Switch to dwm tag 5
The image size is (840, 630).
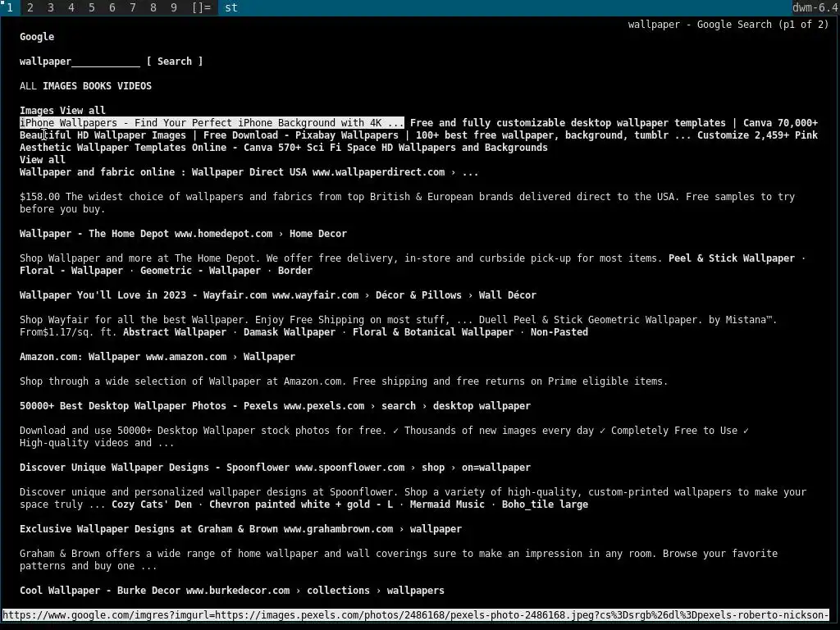[x=92, y=7]
